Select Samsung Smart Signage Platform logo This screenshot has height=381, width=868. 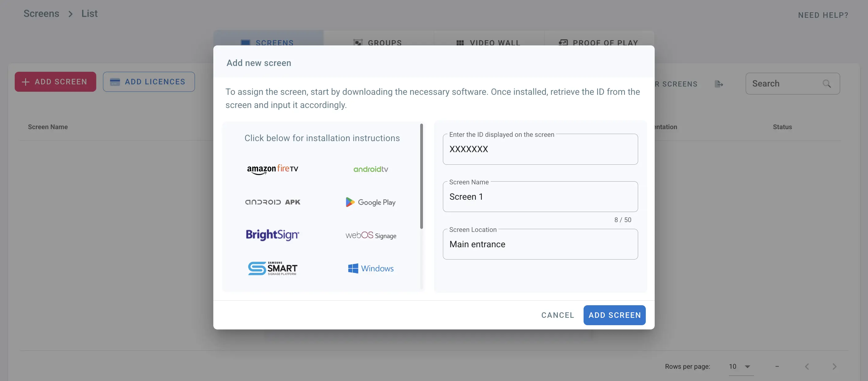click(x=272, y=268)
